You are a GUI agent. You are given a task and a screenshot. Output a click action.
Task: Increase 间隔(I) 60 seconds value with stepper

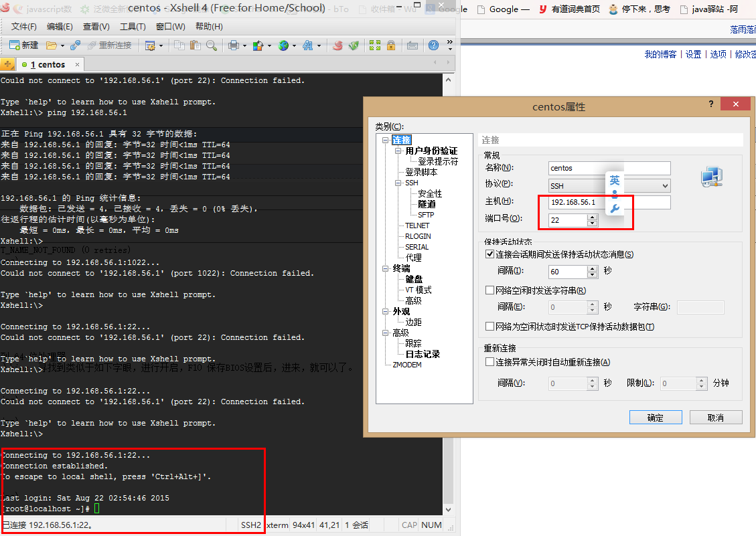click(x=592, y=268)
